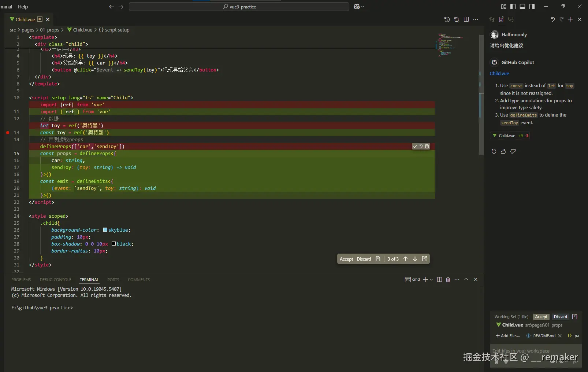This screenshot has height=372, width=588.
Task: Toggle the bottom panel visibility
Action: pyautogui.click(x=522, y=7)
